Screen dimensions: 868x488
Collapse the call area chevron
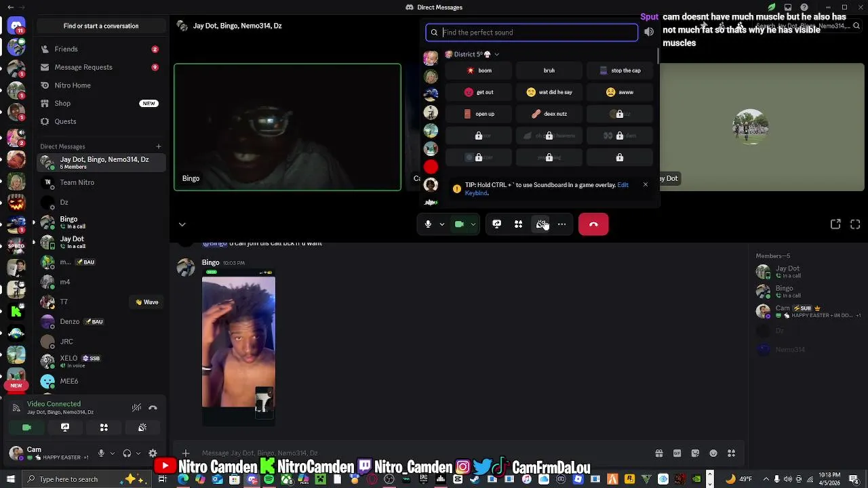click(182, 224)
